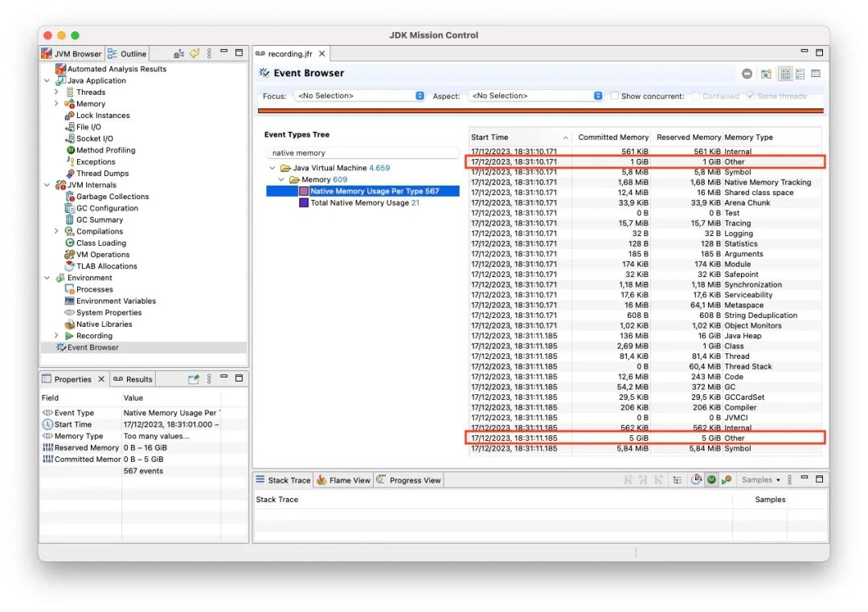Toggle the Same threads checkbox
Image resolution: width=868 pixels, height=612 pixels.
click(750, 96)
